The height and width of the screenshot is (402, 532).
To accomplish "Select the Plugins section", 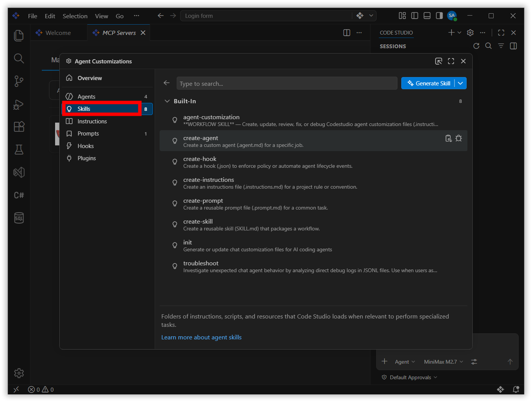I will [x=108, y=158].
